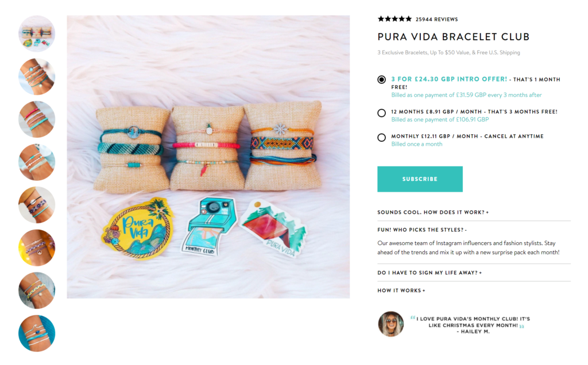Select the monthly £12.11 cancel anytime plan

tap(381, 138)
